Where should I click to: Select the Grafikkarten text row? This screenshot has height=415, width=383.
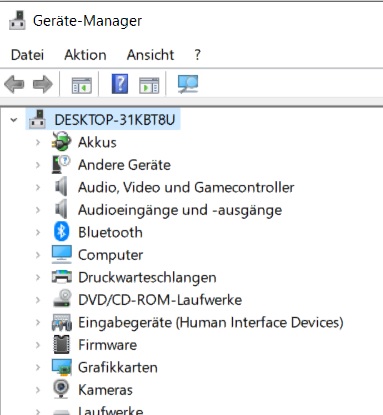click(118, 367)
